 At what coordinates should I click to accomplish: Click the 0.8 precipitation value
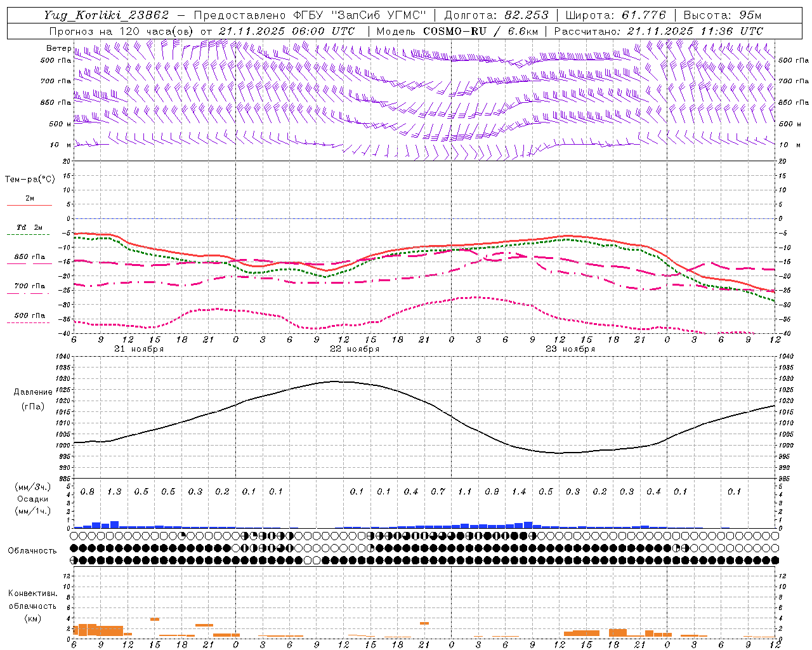[88, 492]
